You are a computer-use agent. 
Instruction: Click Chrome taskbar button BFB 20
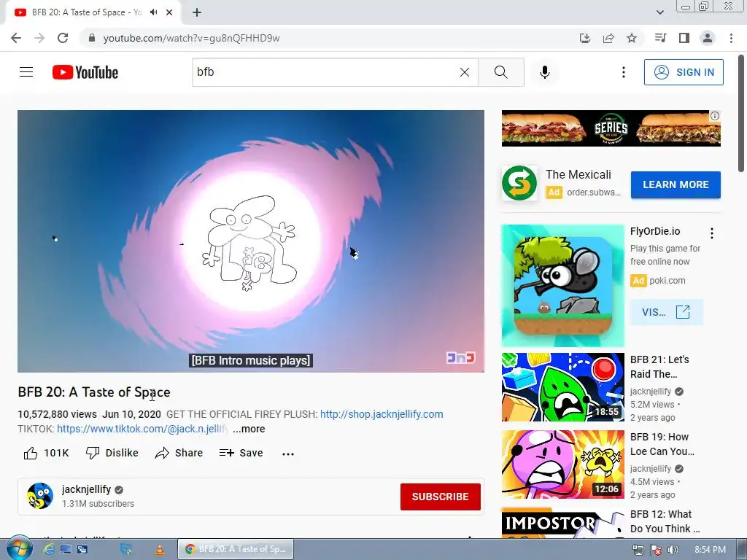click(x=236, y=549)
